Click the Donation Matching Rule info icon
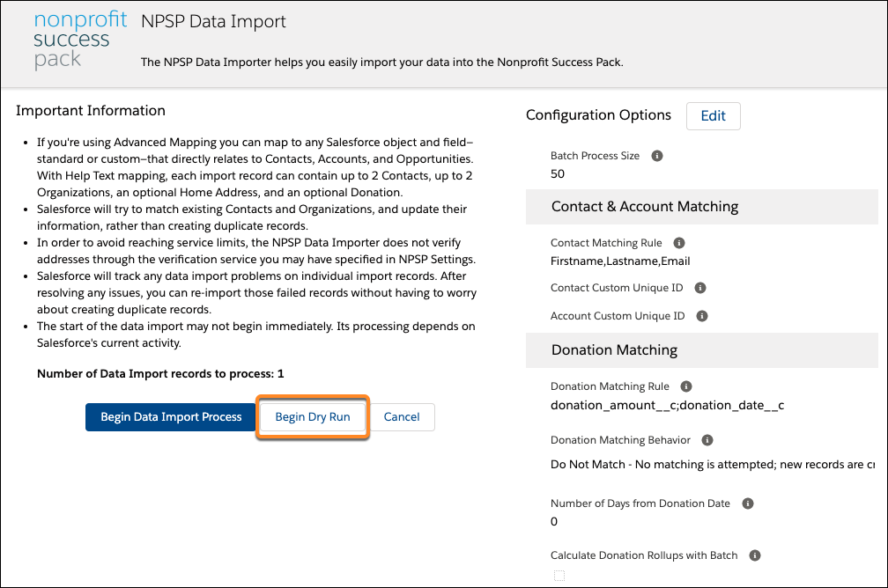Screen dimensions: 888x588 [x=686, y=386]
